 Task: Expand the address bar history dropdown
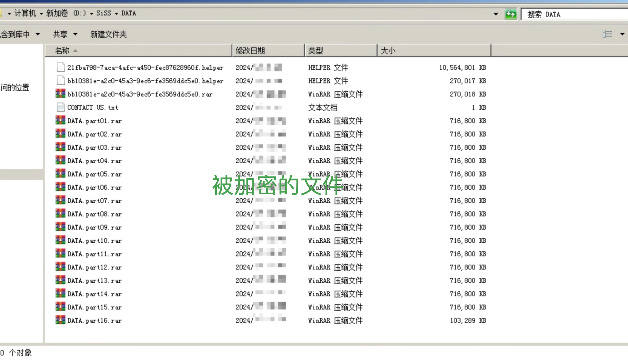(x=496, y=14)
